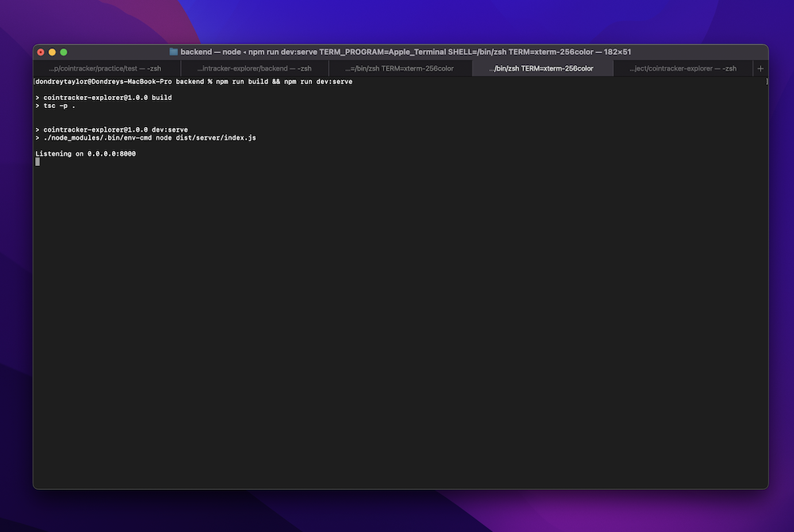This screenshot has height=532, width=794.
Task: Click the blue folder icon in title bar
Action: pyautogui.click(x=173, y=52)
